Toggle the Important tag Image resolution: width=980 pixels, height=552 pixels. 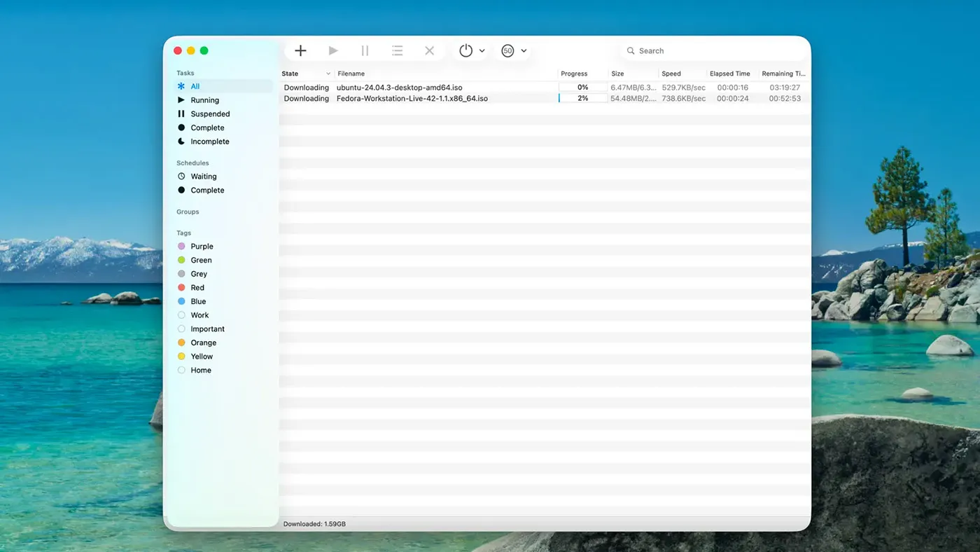206,329
